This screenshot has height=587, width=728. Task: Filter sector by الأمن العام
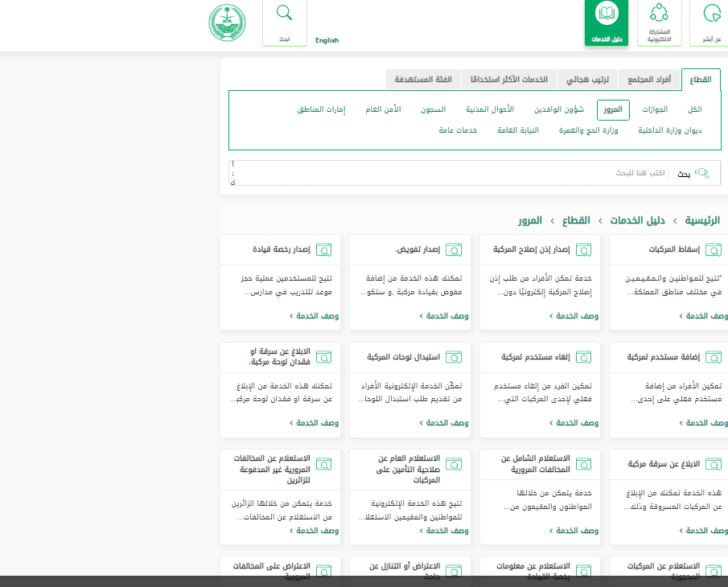pos(383,109)
